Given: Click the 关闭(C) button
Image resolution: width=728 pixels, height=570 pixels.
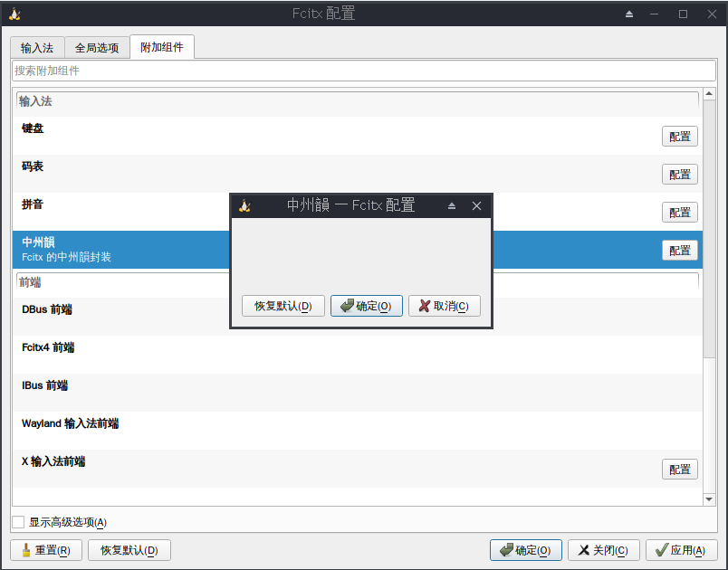Looking at the screenshot, I should 604,550.
